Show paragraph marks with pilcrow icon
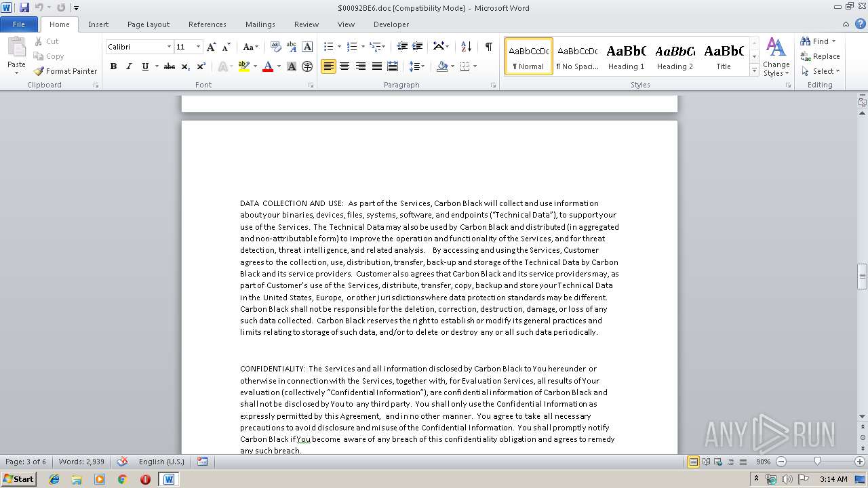 (x=488, y=47)
